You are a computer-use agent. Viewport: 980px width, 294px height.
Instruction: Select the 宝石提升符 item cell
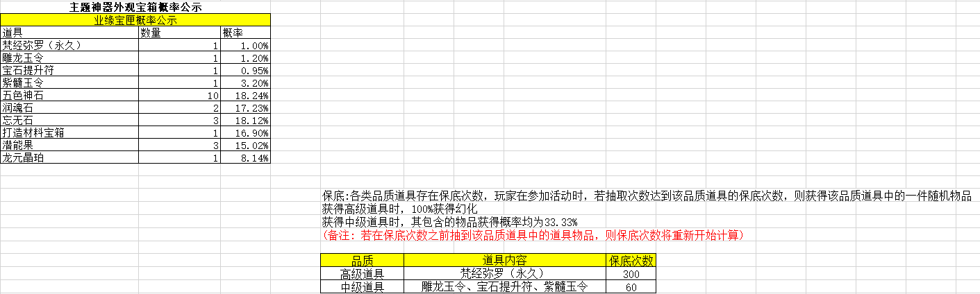[x=69, y=70]
